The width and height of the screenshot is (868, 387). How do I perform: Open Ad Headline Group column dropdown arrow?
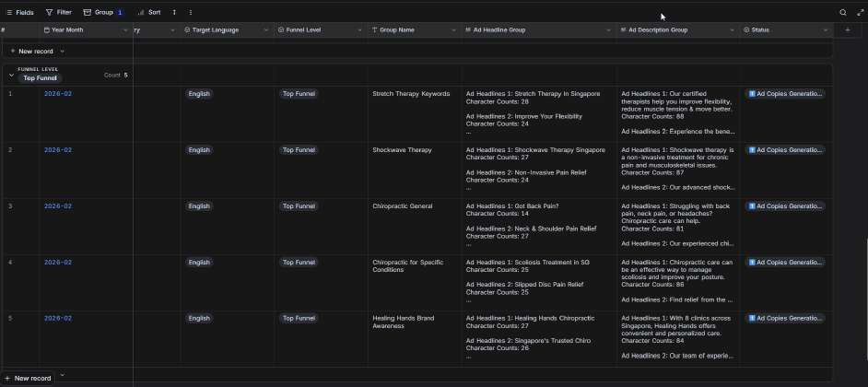(609, 30)
